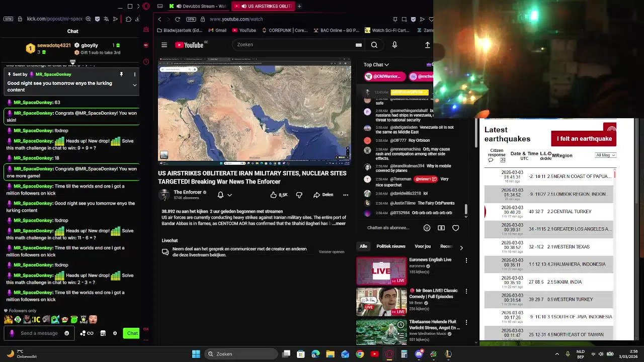This screenshot has height=362, width=644.
Task: Open Kick chat emote picker smiley
Action: pyautogui.click(x=66, y=333)
